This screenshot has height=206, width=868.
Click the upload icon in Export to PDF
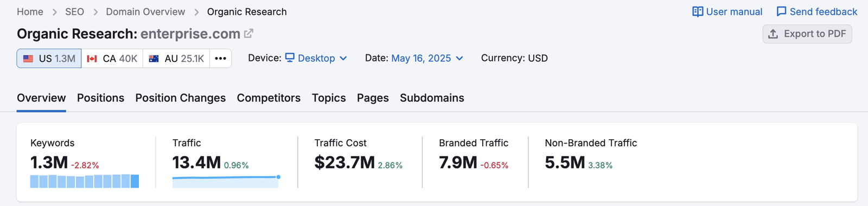tap(773, 34)
